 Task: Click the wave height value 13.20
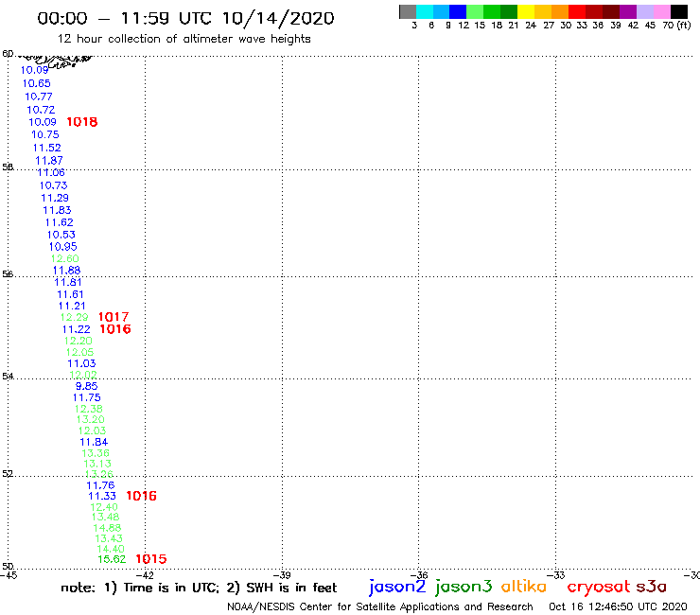tap(90, 419)
